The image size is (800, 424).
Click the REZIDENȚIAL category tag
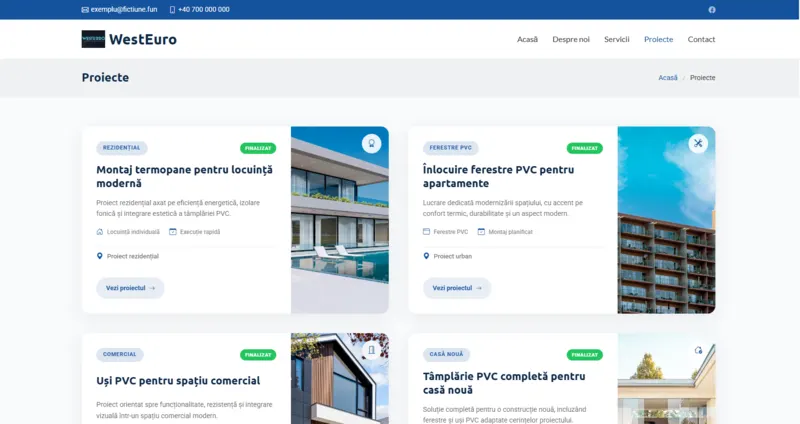(x=121, y=148)
